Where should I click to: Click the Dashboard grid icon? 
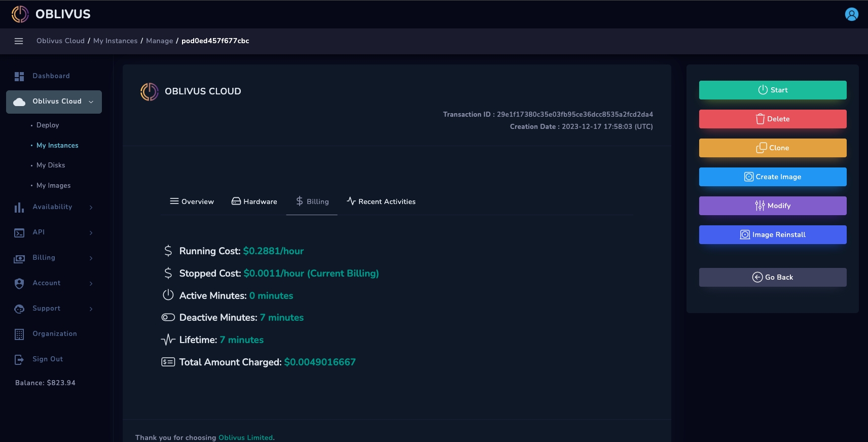coord(19,76)
